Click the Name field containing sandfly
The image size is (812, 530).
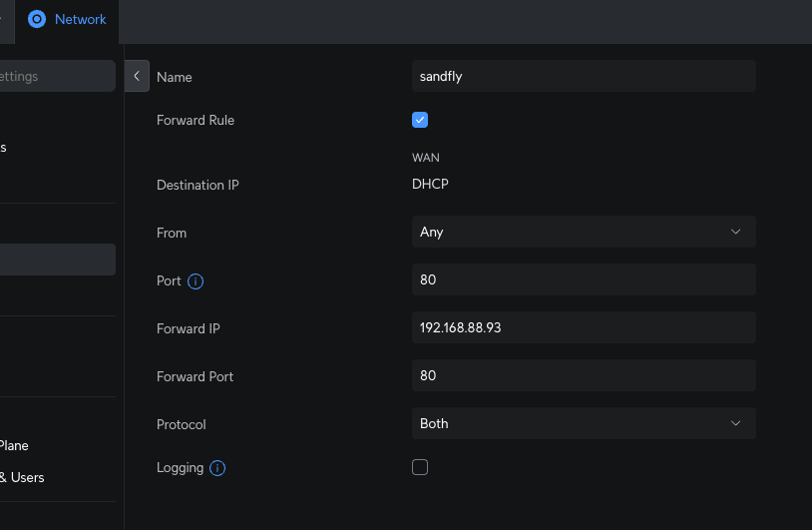point(583,77)
